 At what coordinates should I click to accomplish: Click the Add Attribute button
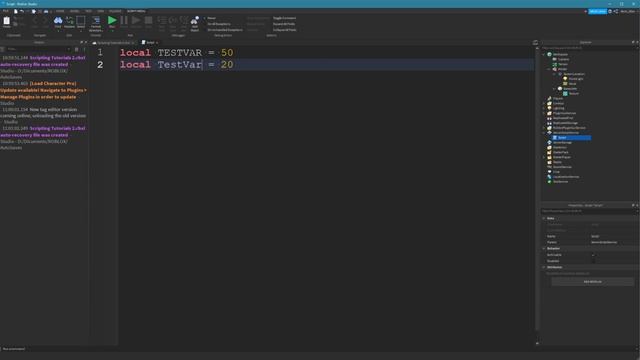592,282
